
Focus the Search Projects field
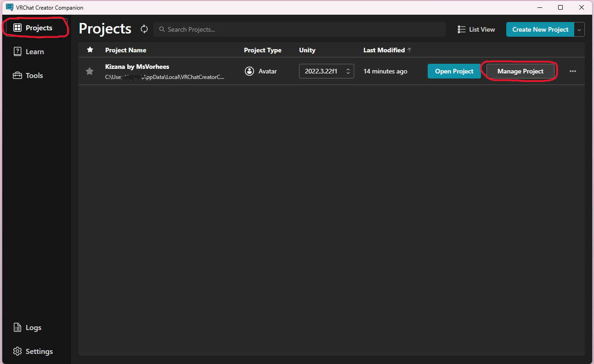pyautogui.click(x=300, y=29)
